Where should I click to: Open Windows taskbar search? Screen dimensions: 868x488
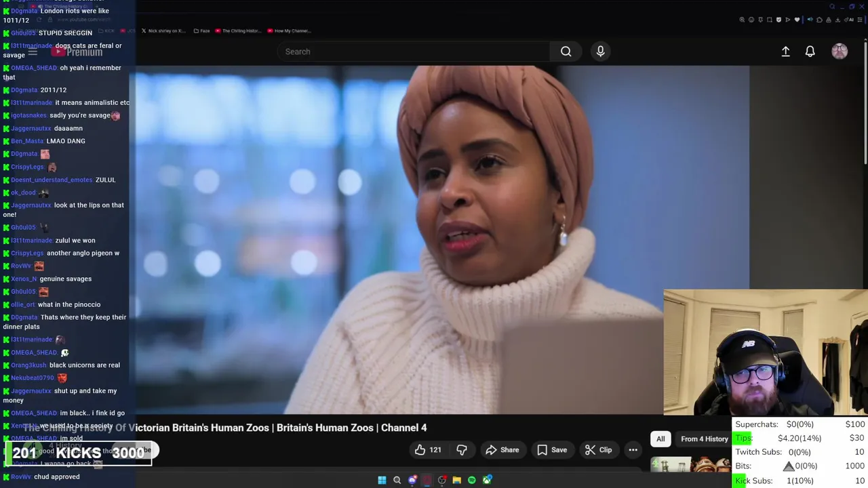click(x=397, y=481)
